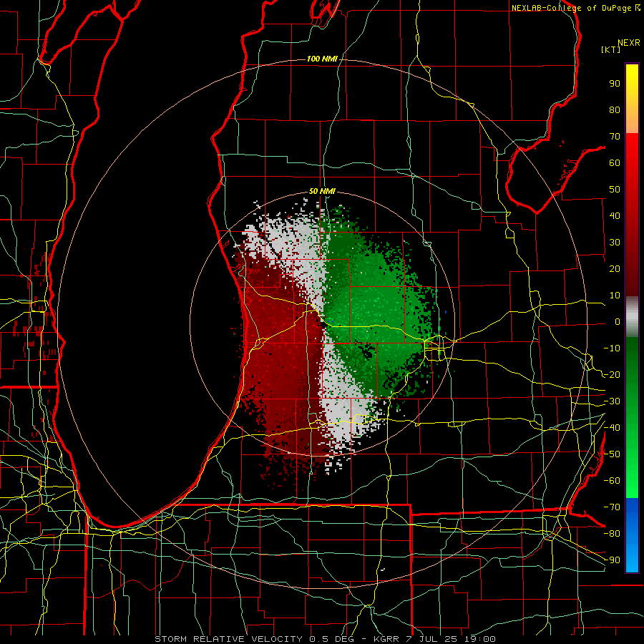Click the positive 90 value on the velocity scale
644x644 pixels.
(x=615, y=84)
